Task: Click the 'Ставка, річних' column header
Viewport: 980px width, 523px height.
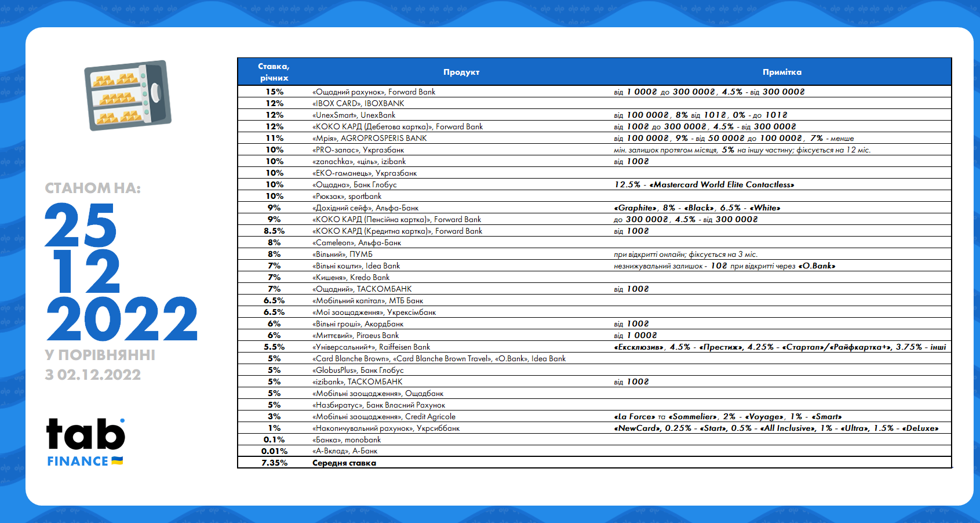Action: 274,72
